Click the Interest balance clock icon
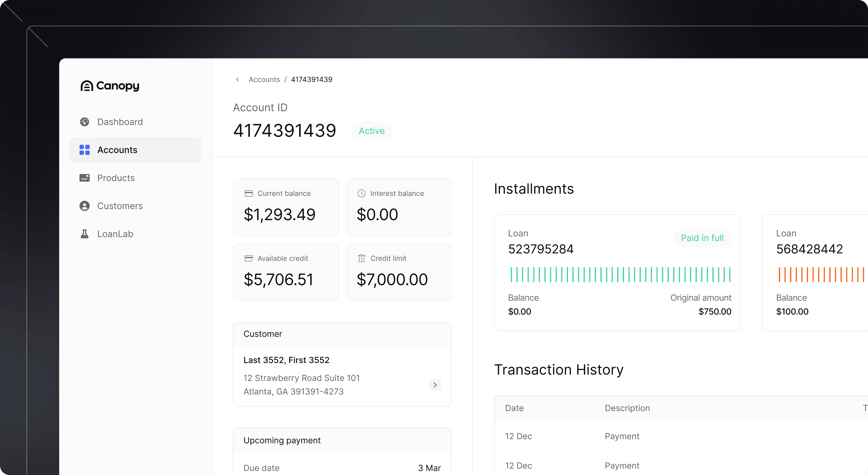Viewport: 868px width, 475px height. 362,193
